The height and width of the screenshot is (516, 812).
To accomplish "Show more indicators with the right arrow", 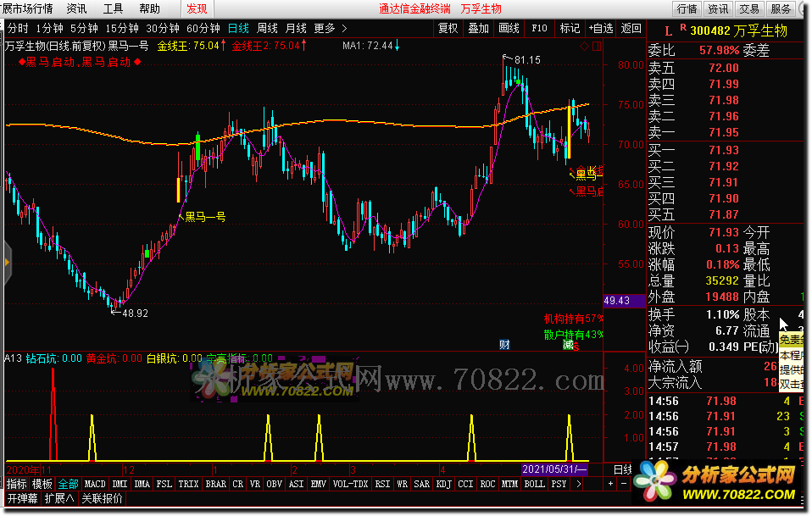I will click(578, 484).
